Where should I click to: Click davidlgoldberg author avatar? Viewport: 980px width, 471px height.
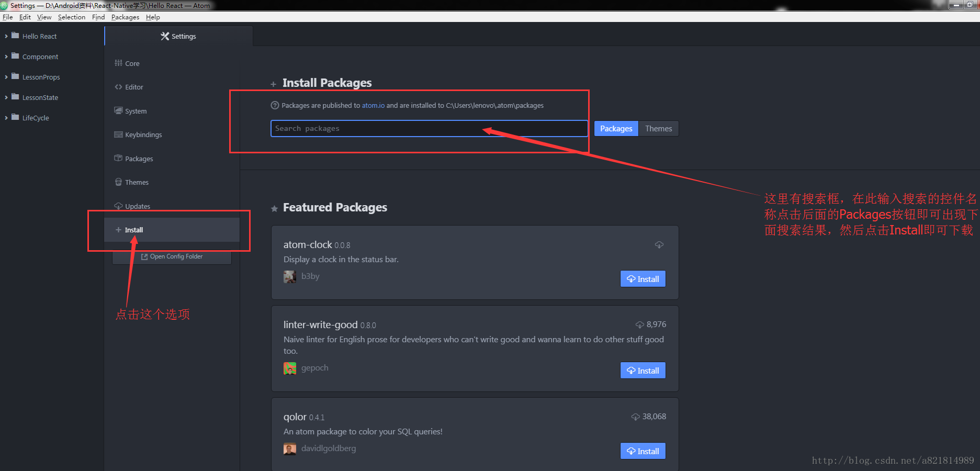(x=290, y=449)
